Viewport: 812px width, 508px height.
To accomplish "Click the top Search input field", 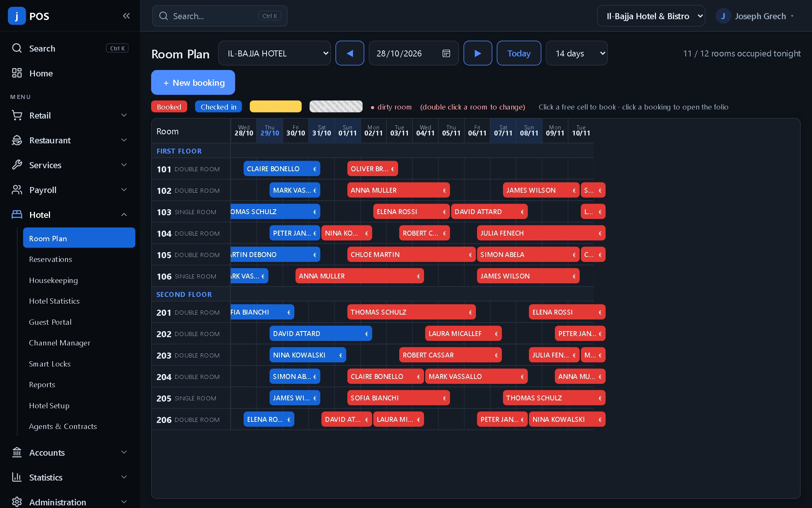I will tap(220, 16).
